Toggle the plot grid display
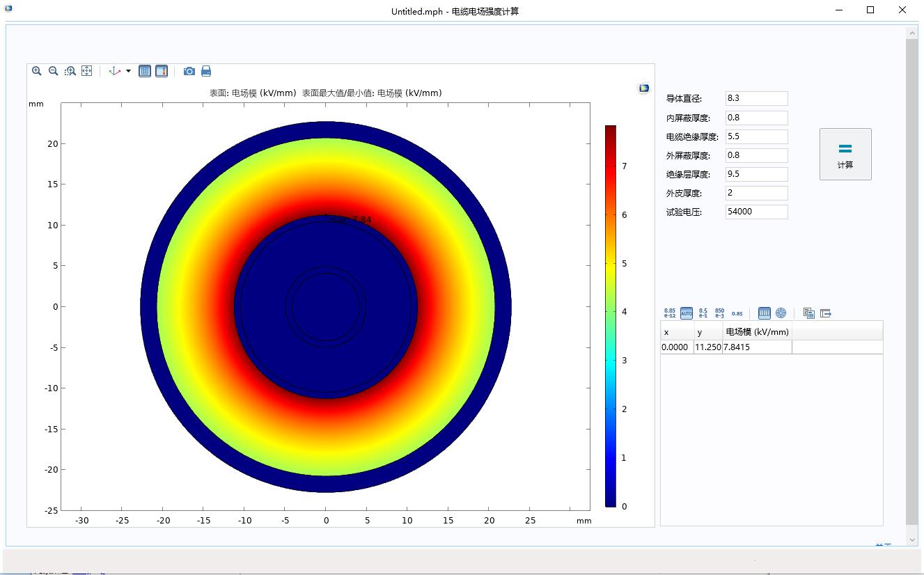 (x=145, y=71)
